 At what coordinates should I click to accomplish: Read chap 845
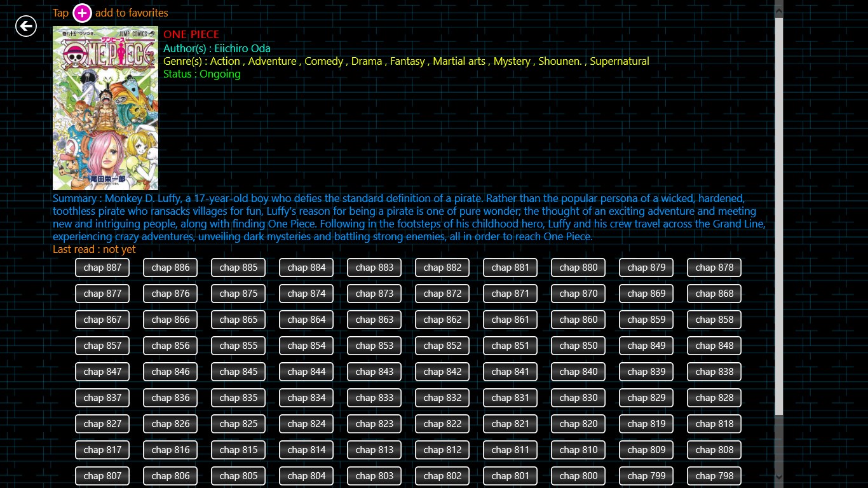(x=238, y=372)
